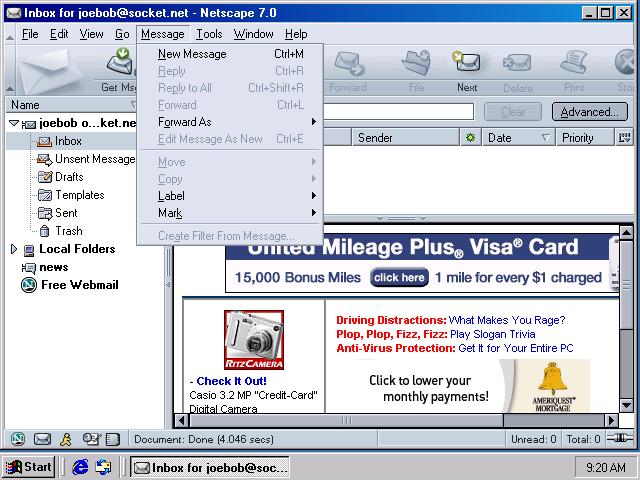Open the Window menu
640x480 pixels.
tap(253, 34)
